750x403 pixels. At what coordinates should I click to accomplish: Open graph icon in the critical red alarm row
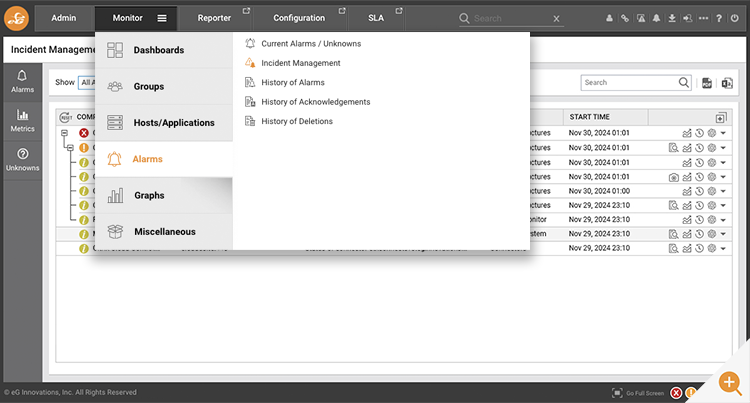(687, 133)
